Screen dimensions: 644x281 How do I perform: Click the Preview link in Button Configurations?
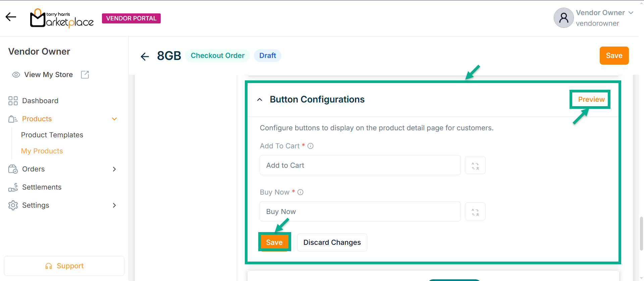591,99
